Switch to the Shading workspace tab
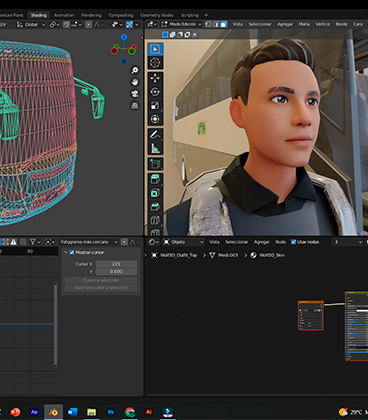The height and width of the screenshot is (420, 368). [x=39, y=15]
